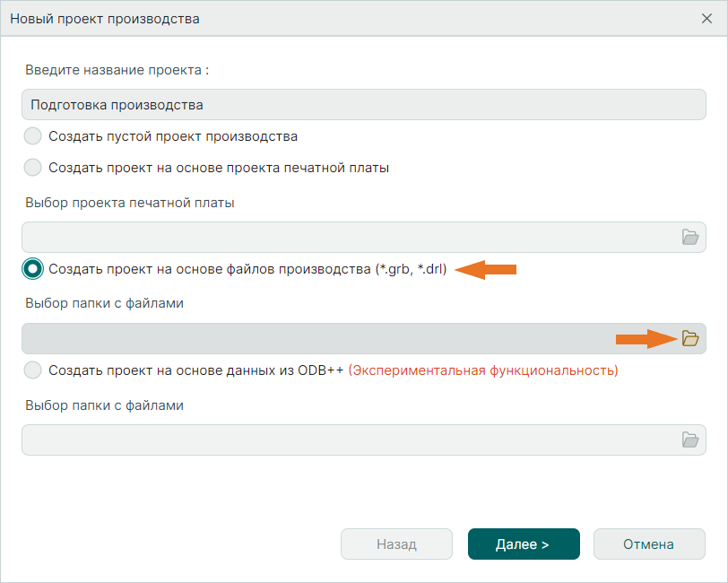This screenshot has height=583, width=728.
Task: Click the project name field showing Подготовка производства
Action: [359, 104]
